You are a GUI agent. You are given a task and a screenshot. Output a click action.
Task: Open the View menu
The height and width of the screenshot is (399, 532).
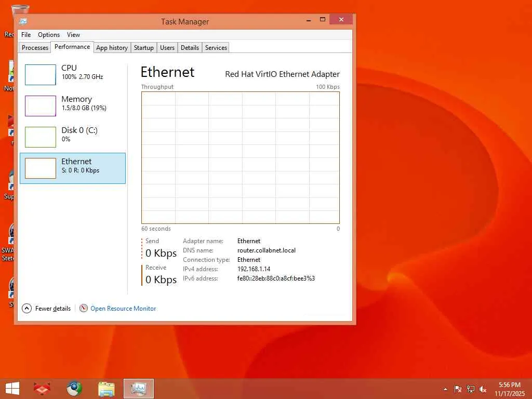pos(73,35)
